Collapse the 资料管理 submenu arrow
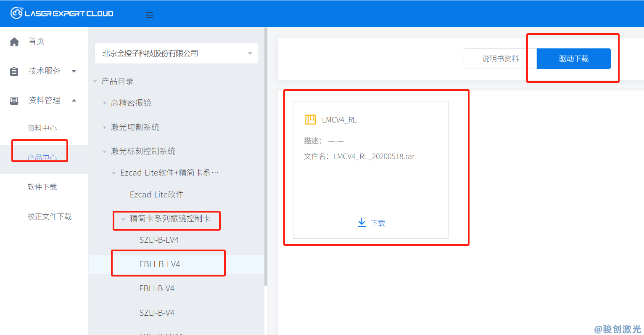This screenshot has height=335, width=644. (74, 100)
